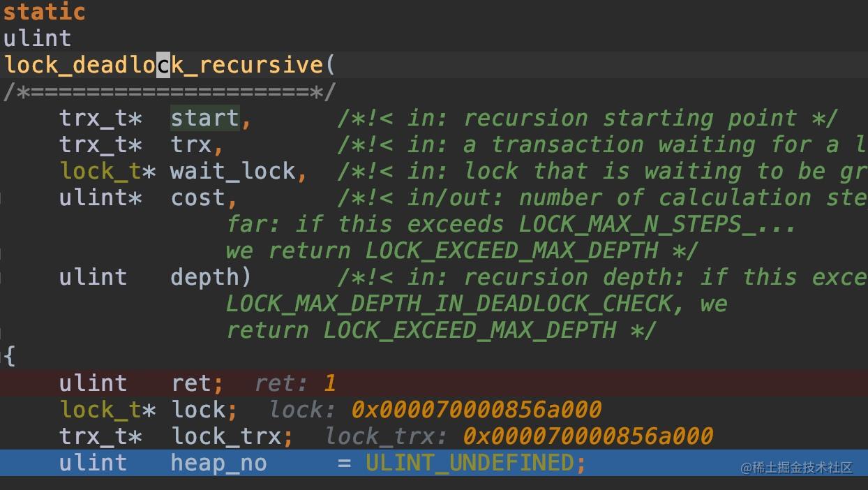Click the wait_lock parameter name

pyautogui.click(x=233, y=171)
